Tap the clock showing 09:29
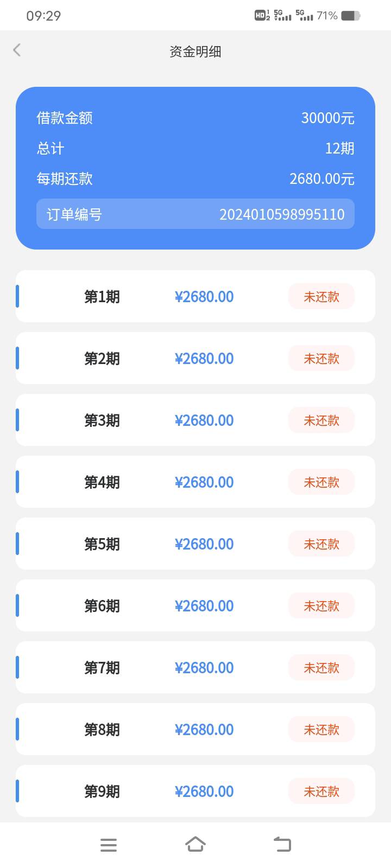This screenshot has height=868, width=391. point(43,16)
